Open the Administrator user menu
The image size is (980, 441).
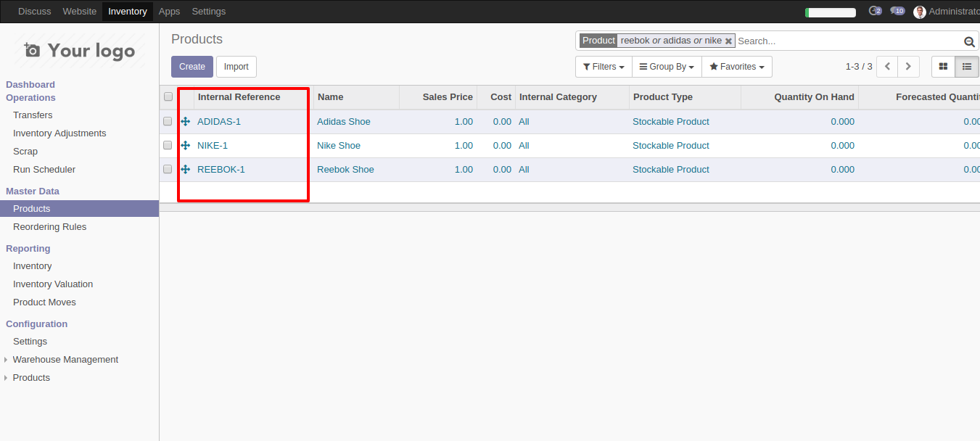pyautogui.click(x=947, y=12)
